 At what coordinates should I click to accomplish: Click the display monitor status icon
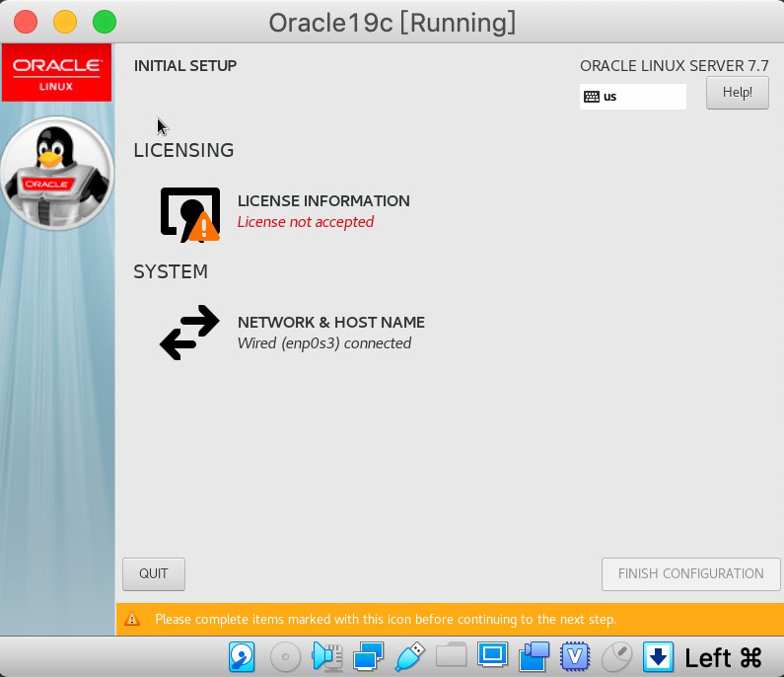[x=492, y=655]
